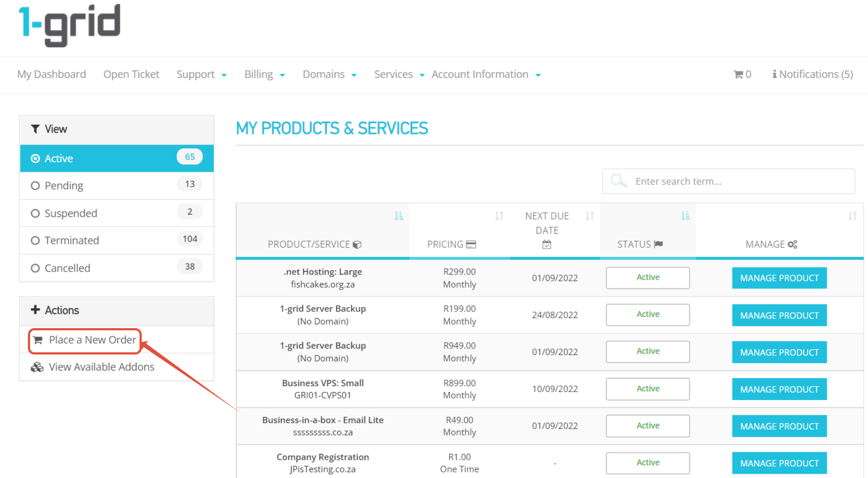
Task: Click Active status of fishcakes.org.za row
Action: coord(648,278)
